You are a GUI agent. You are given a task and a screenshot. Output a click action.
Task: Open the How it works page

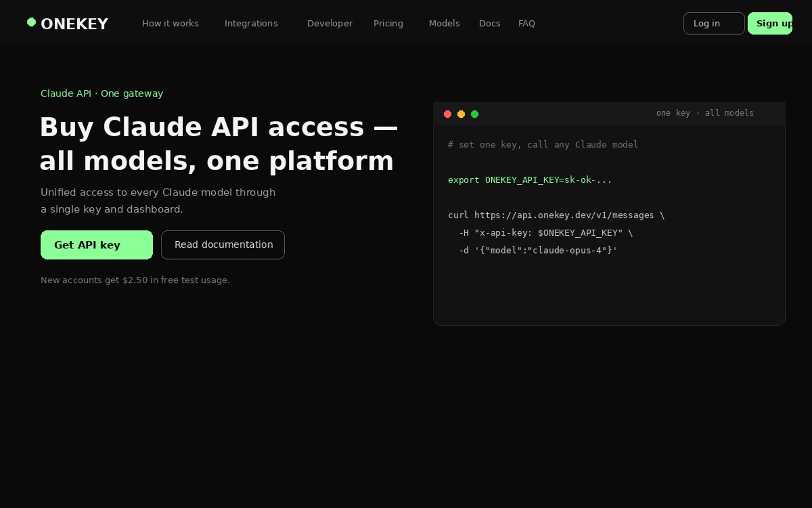[171, 23]
